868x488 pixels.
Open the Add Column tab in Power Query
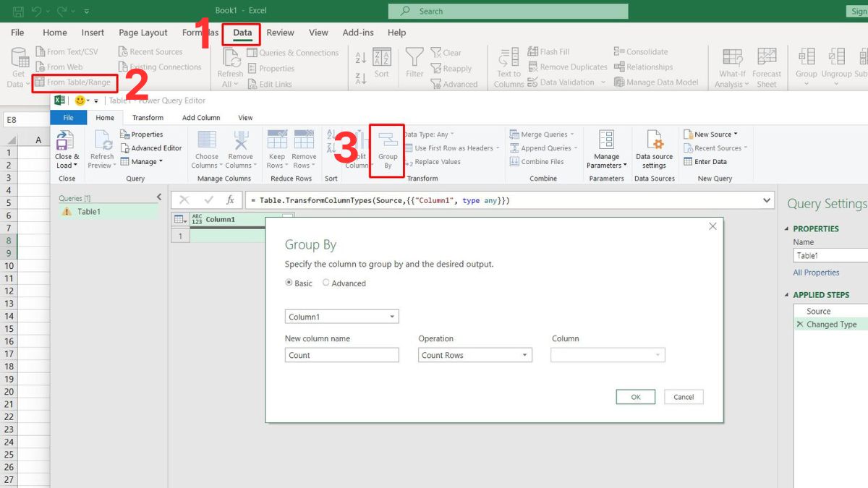click(201, 118)
